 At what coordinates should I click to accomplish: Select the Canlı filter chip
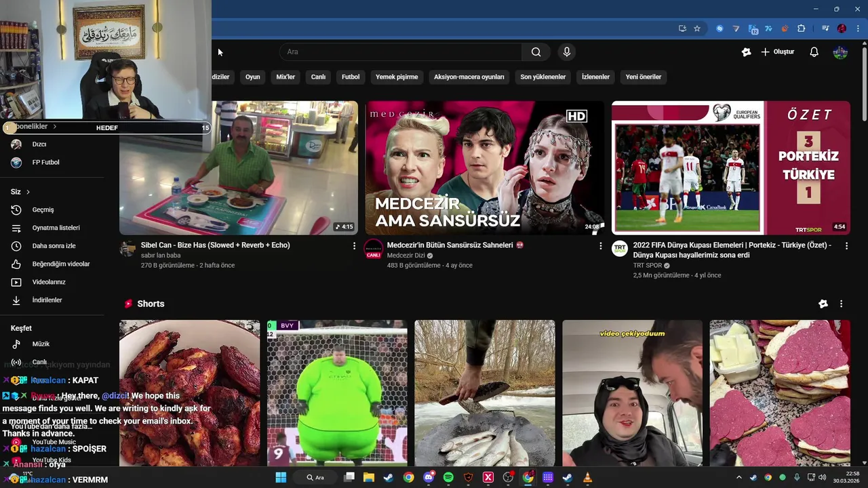pyautogui.click(x=318, y=77)
